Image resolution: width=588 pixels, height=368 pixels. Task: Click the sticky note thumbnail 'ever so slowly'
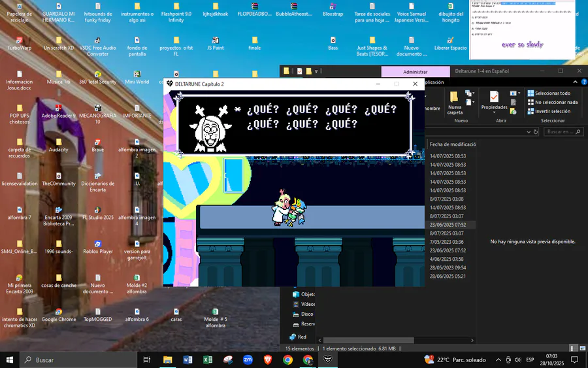pos(522,30)
